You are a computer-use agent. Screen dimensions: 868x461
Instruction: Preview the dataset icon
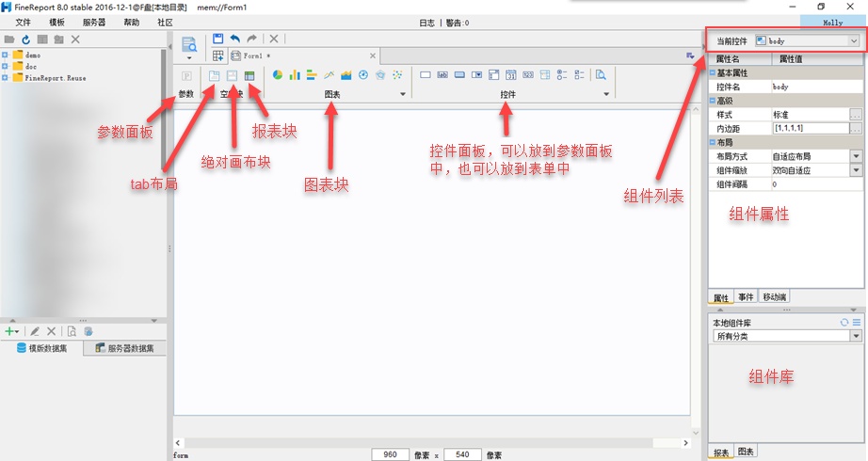72,331
